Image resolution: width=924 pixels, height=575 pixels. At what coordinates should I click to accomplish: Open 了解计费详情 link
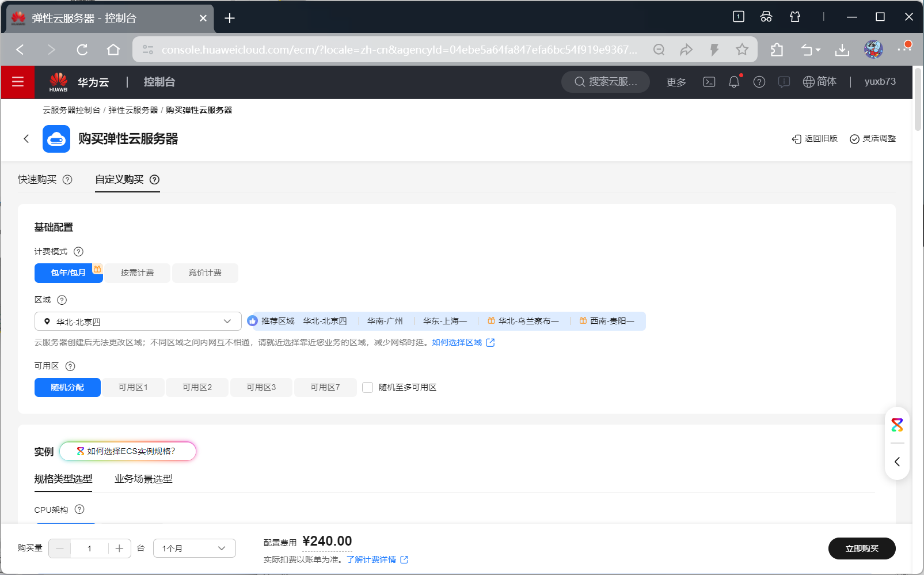377,560
